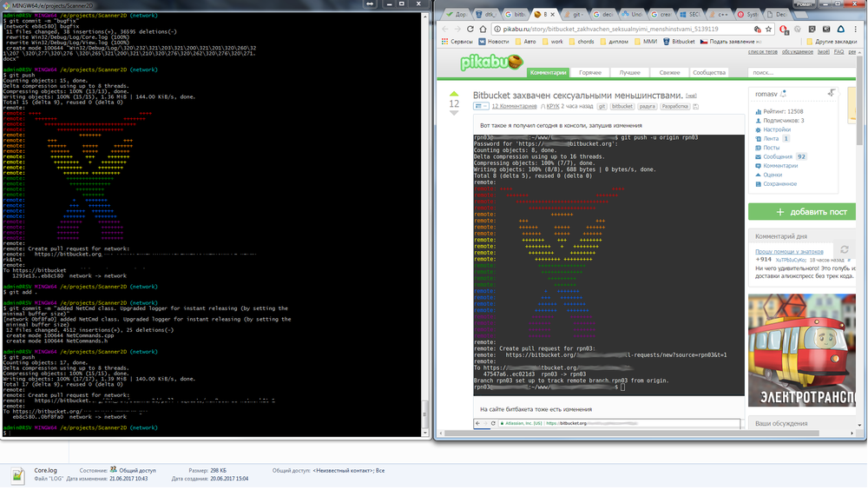Expand the Другие закладки folder
Image resolution: width=868 pixels, height=490 pixels.
coord(832,42)
